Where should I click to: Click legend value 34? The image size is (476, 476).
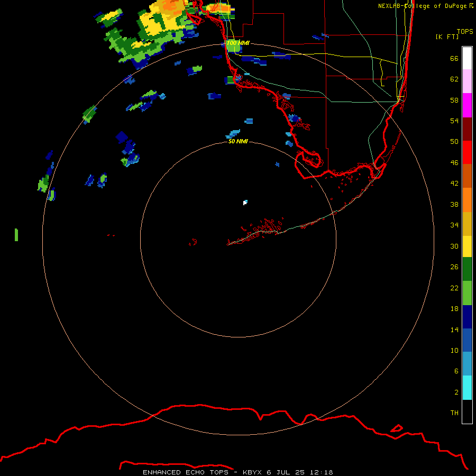coord(454,225)
